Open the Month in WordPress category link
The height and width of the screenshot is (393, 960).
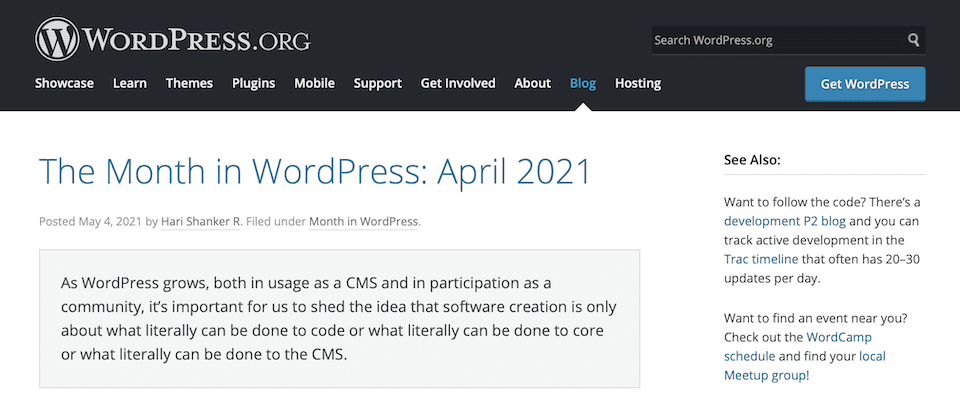[x=364, y=222]
